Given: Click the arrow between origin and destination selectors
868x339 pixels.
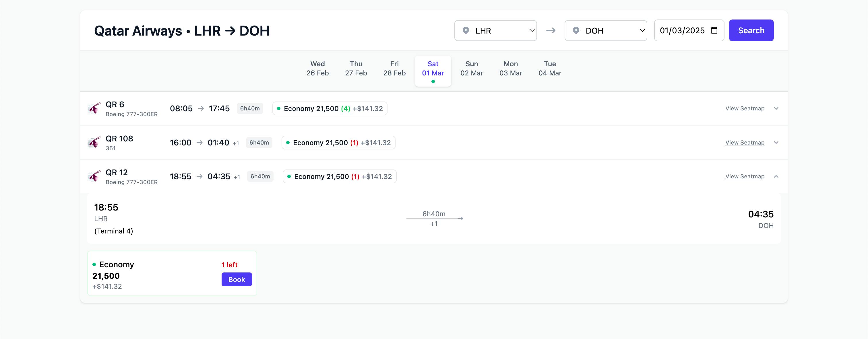Looking at the screenshot, I should pos(551,31).
